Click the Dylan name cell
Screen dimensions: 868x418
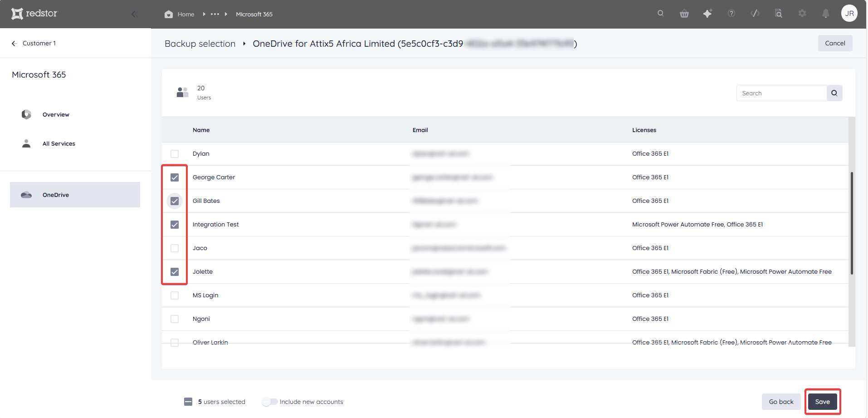click(x=201, y=153)
